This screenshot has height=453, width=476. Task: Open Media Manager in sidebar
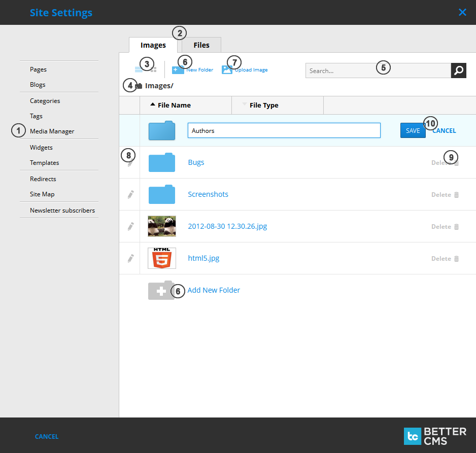coord(52,131)
